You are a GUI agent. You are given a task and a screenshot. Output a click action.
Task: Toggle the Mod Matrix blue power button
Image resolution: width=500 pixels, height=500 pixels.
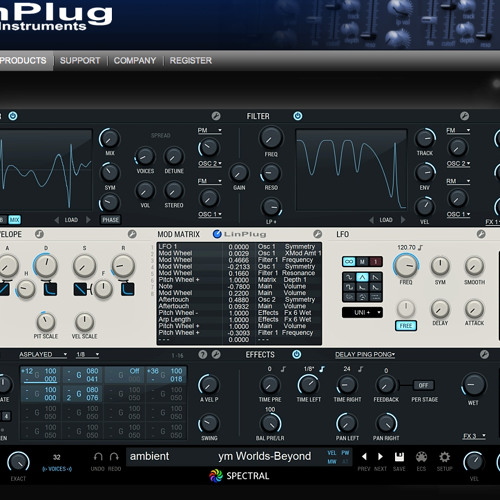[217, 234]
